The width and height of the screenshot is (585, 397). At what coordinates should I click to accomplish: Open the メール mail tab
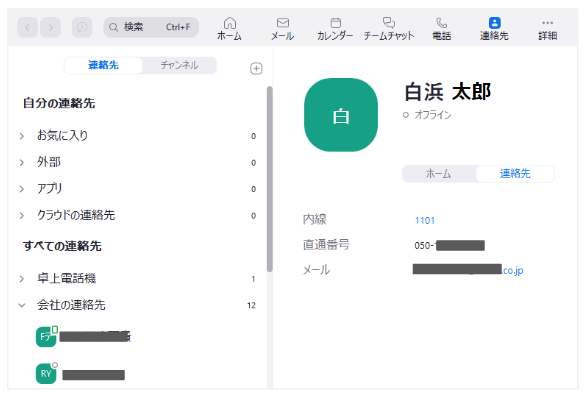coord(282,28)
